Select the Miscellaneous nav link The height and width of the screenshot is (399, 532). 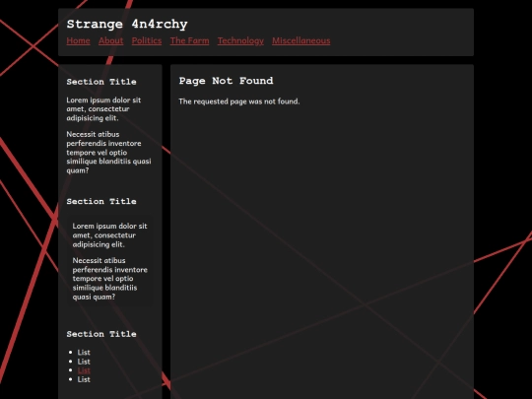pyautogui.click(x=300, y=40)
